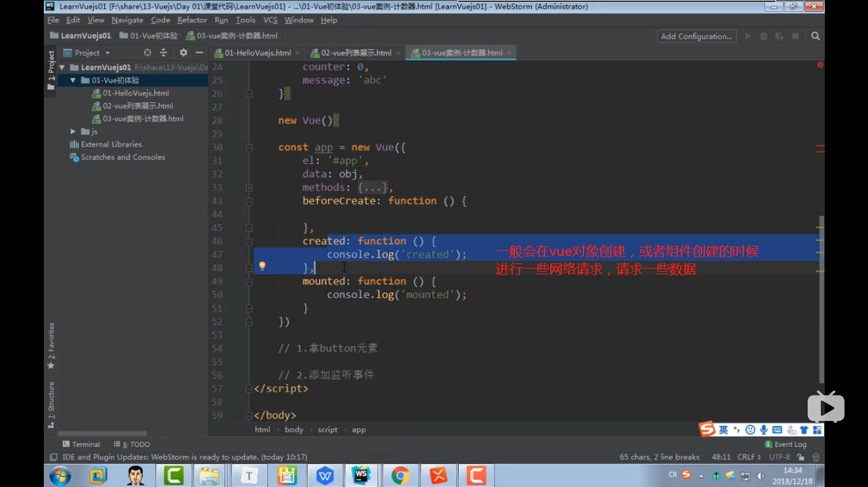Collapse the beforeCreate fold at line 43

pos(249,201)
